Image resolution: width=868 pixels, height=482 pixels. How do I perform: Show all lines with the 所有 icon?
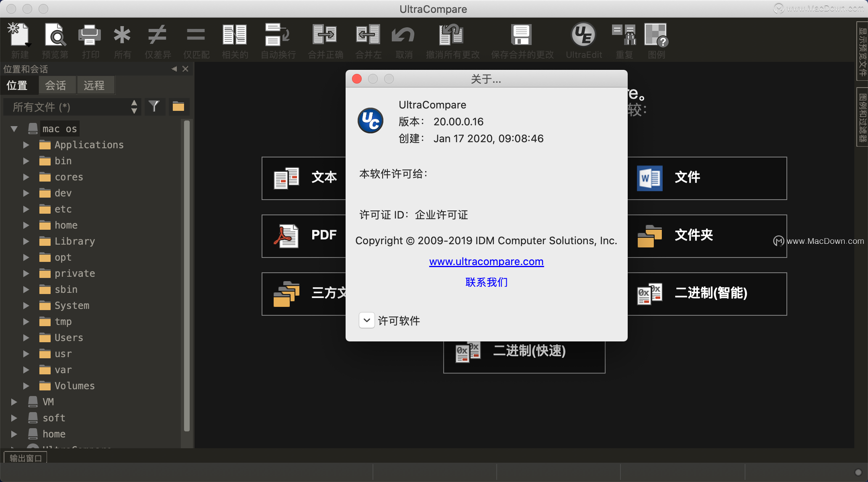pyautogui.click(x=122, y=35)
